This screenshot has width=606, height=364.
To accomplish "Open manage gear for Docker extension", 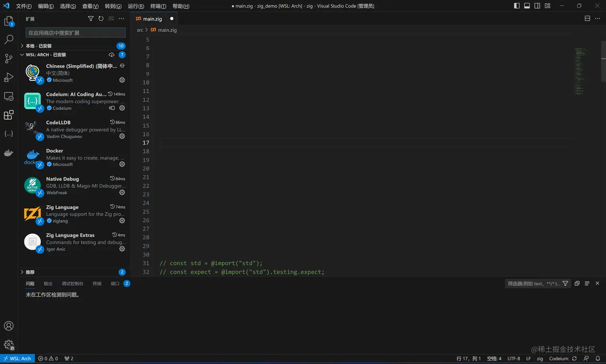I will tap(122, 164).
